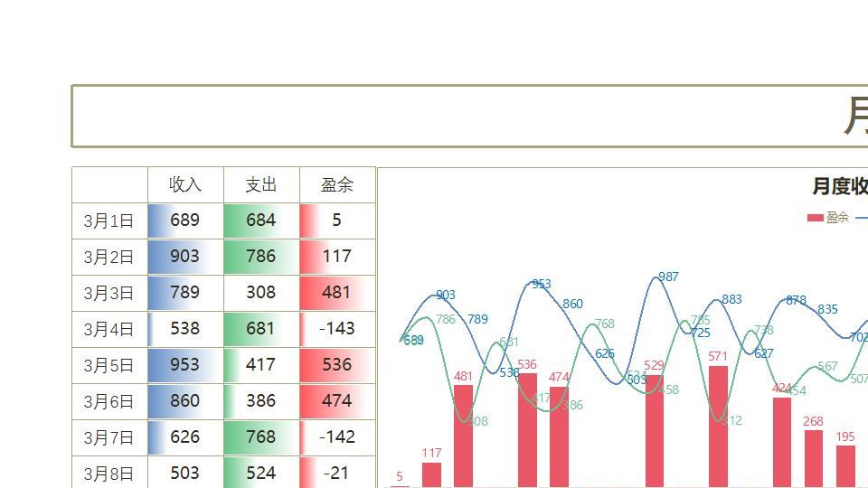Select expense cell with value 768
This screenshot has width=868, height=488.
pos(261,438)
